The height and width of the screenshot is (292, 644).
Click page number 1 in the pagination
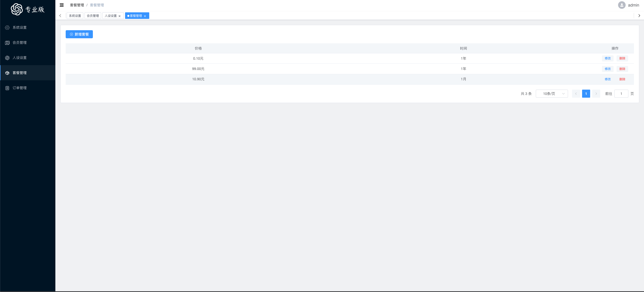(x=586, y=94)
